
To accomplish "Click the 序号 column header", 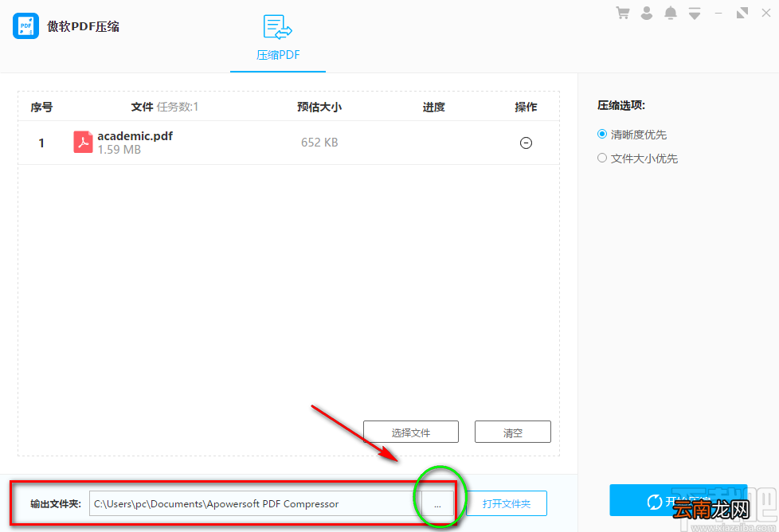I will (x=41, y=107).
